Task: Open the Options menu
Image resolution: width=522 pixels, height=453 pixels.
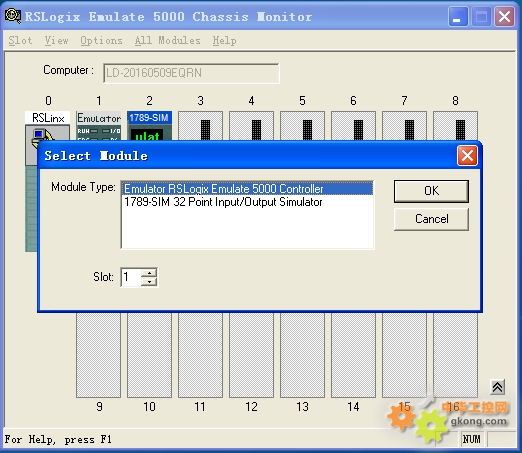Action: coord(101,41)
